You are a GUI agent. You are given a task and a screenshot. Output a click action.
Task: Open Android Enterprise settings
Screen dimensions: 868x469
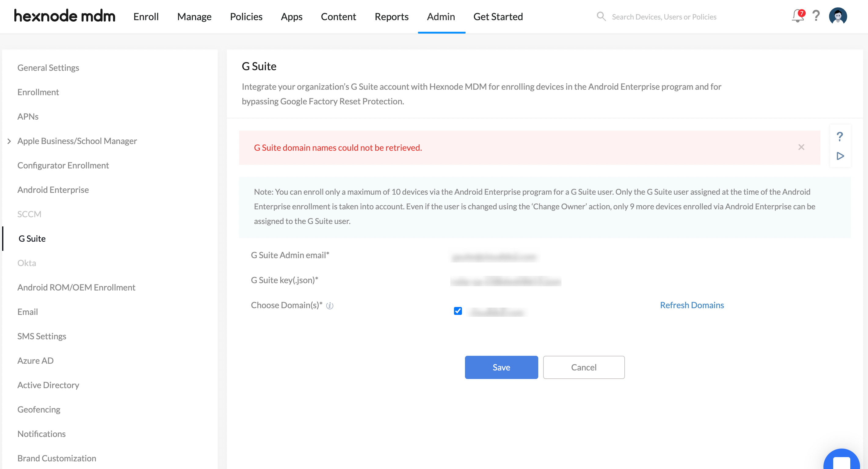coord(53,190)
